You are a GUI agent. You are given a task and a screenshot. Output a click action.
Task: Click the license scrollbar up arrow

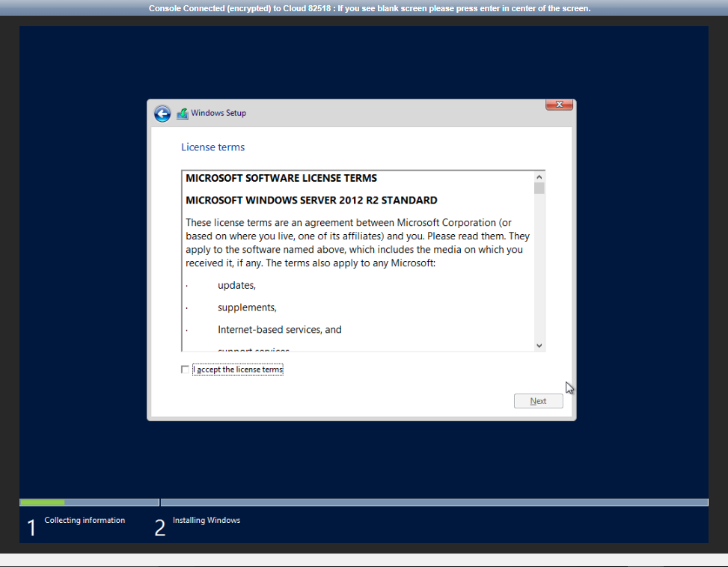[539, 177]
